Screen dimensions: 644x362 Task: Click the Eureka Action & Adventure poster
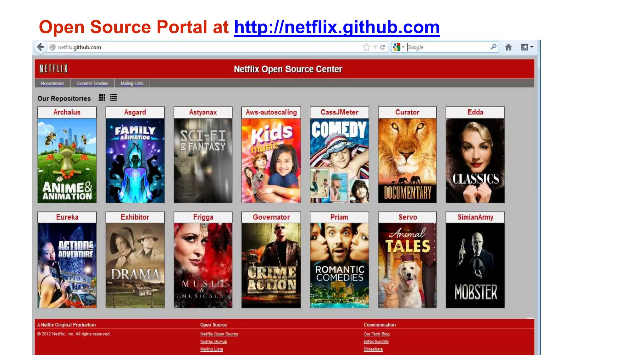click(x=67, y=266)
